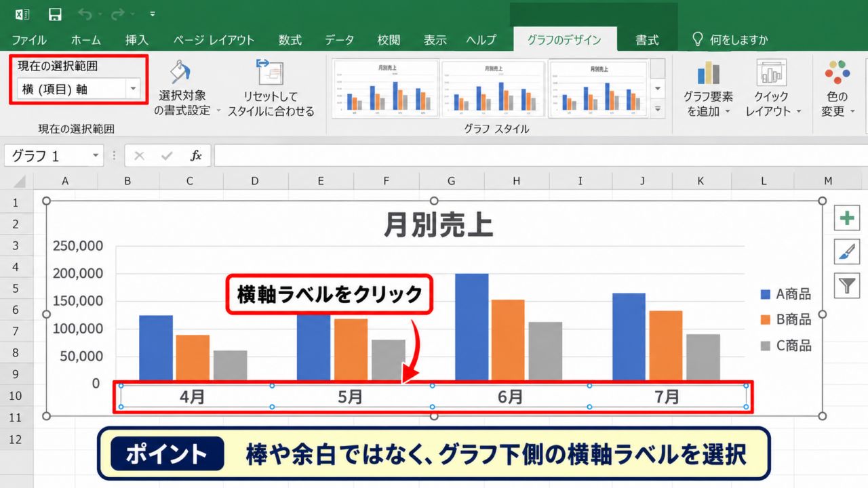The height and width of the screenshot is (488, 868).
Task: Expand the chart styles gallery More arrow
Action: click(658, 108)
